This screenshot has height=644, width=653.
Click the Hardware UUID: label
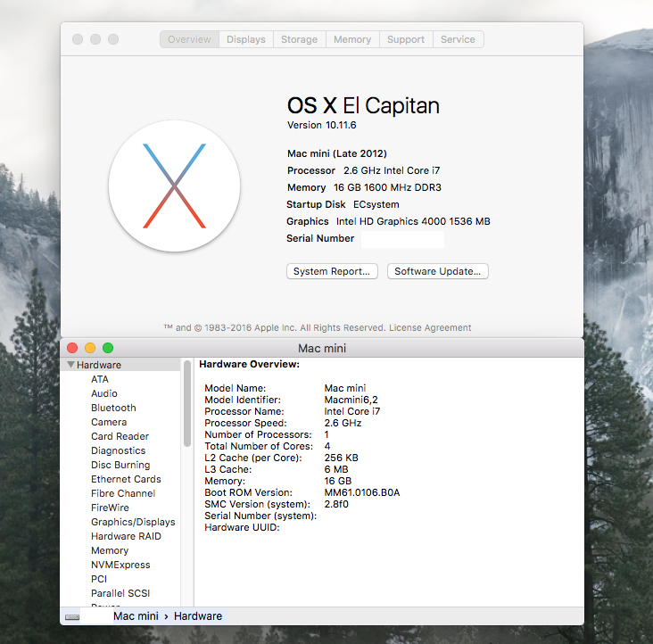(242, 528)
